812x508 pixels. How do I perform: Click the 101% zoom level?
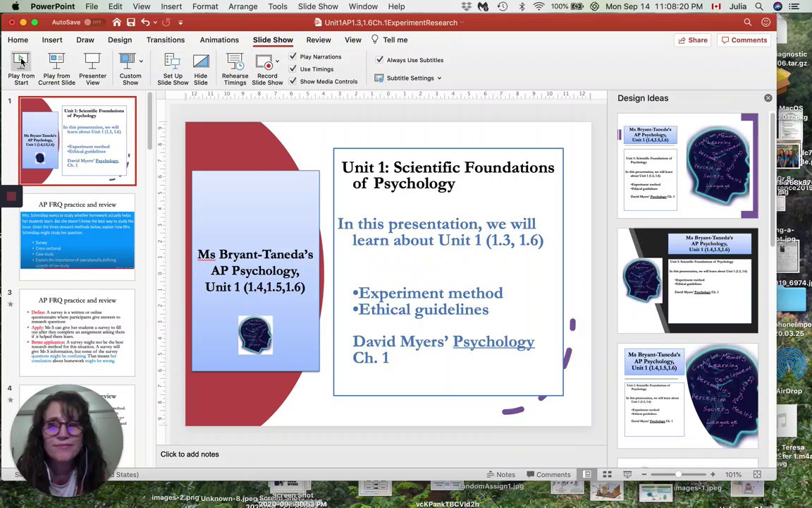point(733,474)
